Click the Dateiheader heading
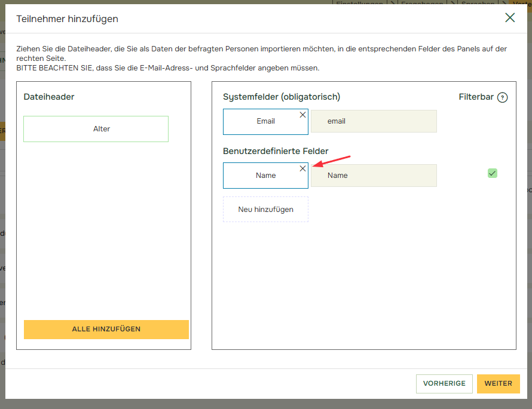Viewport: 532px width, 409px height. click(x=49, y=97)
